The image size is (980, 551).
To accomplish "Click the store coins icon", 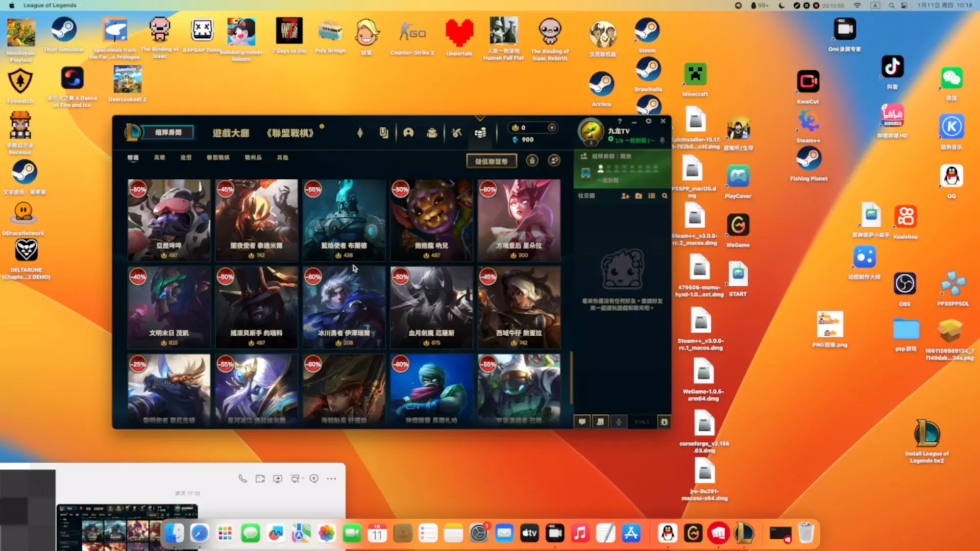I will (480, 133).
